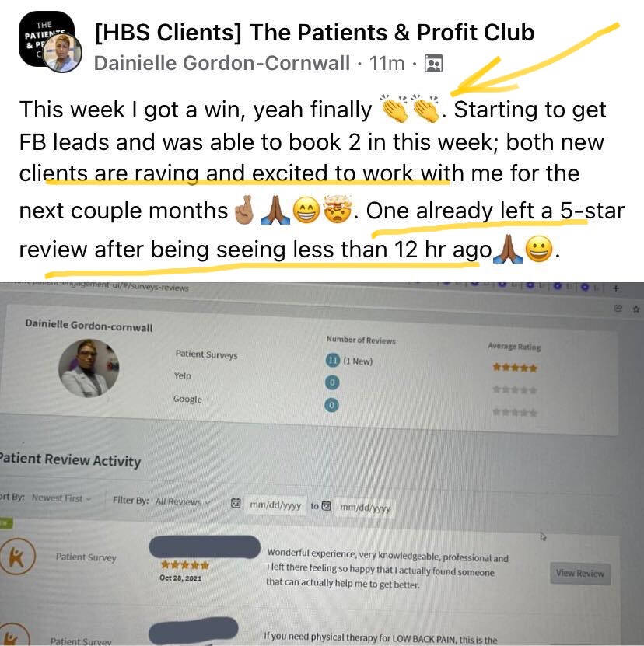Click the View Review button
644x646 pixels.
580,573
